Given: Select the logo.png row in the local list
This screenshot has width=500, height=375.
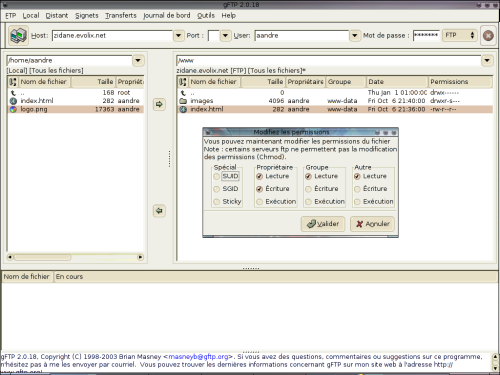Looking at the screenshot, I should [x=76, y=109].
